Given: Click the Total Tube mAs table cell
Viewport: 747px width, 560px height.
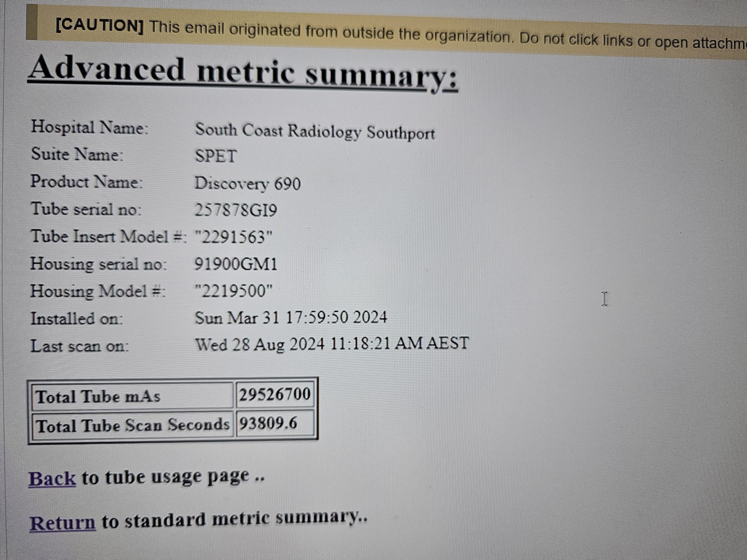Looking at the screenshot, I should [133, 396].
